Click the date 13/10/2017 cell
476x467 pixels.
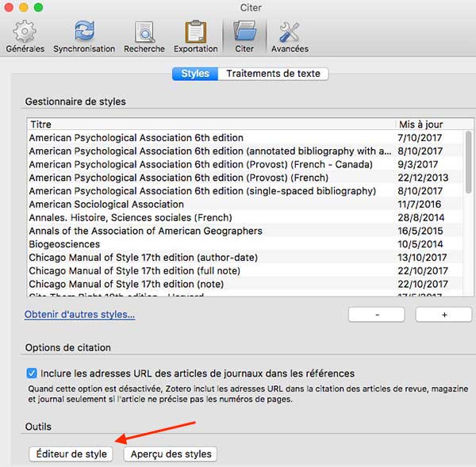point(422,258)
